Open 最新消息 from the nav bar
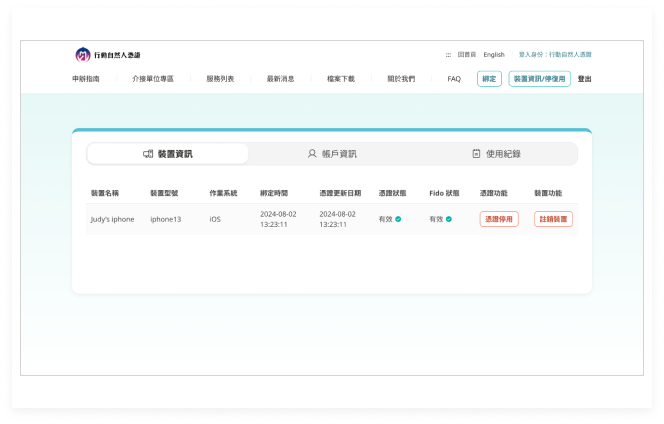 280,79
